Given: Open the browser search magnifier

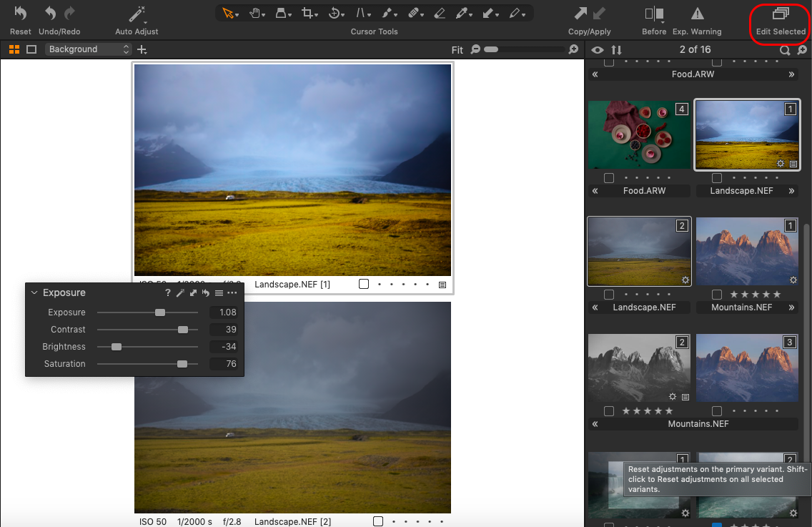Looking at the screenshot, I should click(785, 50).
